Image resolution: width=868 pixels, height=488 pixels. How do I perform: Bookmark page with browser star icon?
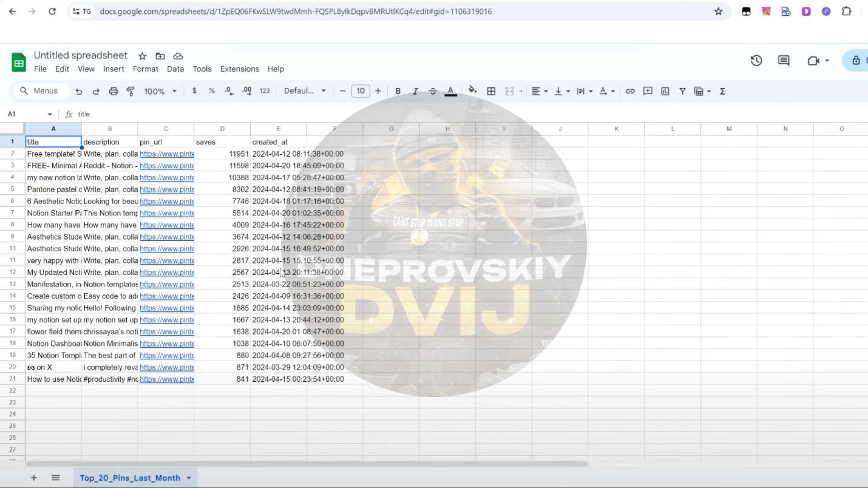(719, 12)
